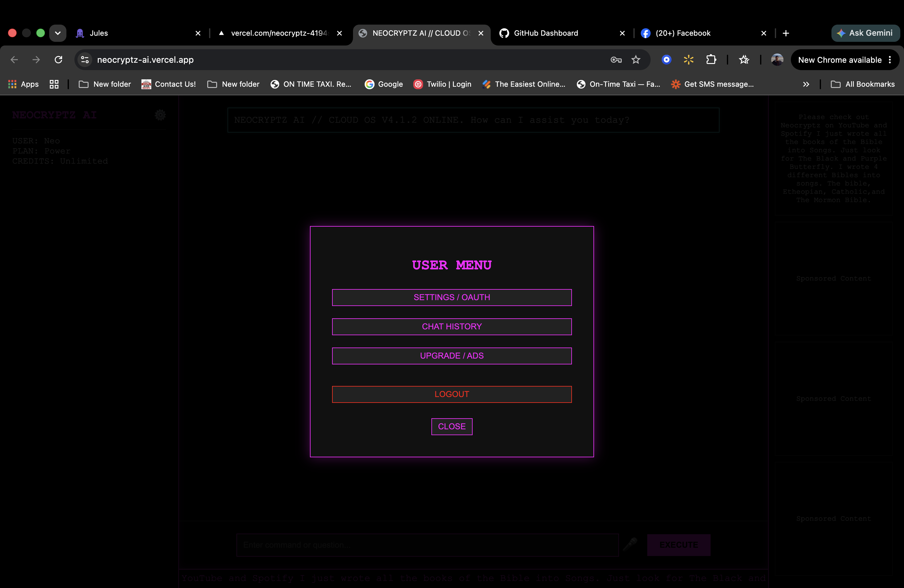904x588 pixels.
Task: Go forward to next page
Action: (36, 60)
